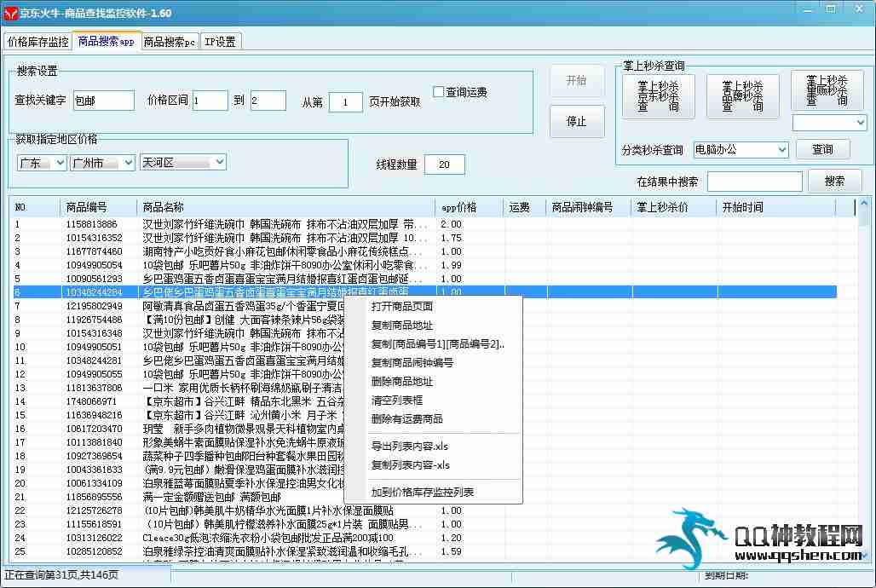
Task: Select row with product number 10949905054
Action: coord(424,265)
